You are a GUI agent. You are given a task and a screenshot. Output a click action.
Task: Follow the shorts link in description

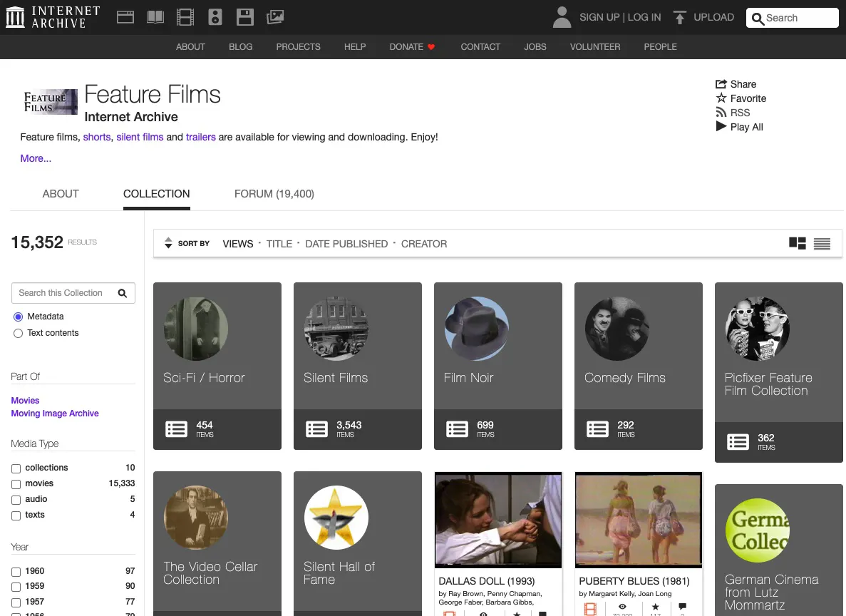[97, 137]
